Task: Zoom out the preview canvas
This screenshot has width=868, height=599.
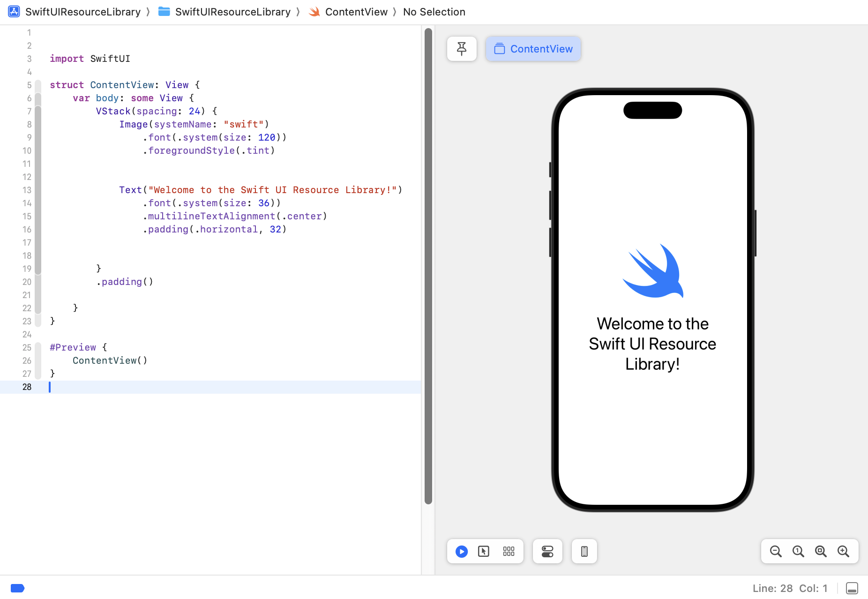Action: [x=776, y=551]
